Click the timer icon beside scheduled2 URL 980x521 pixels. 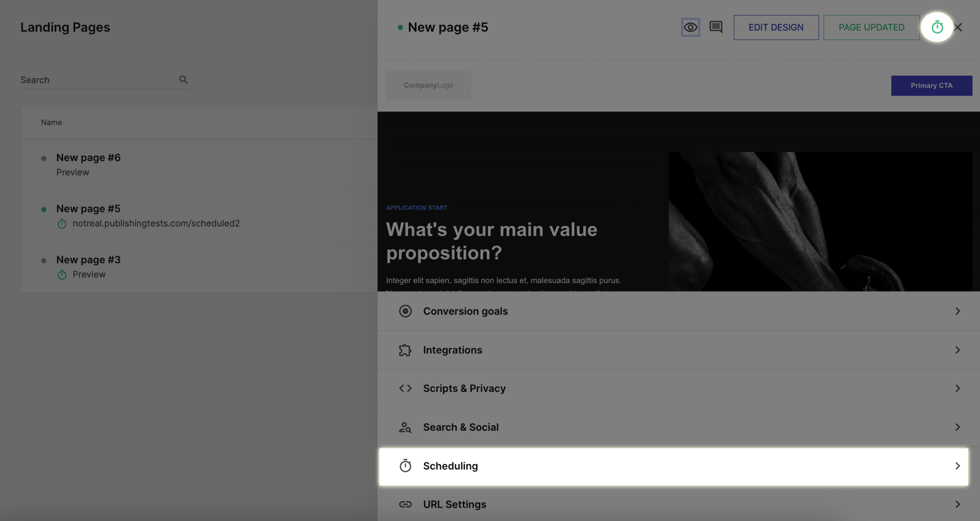point(62,224)
